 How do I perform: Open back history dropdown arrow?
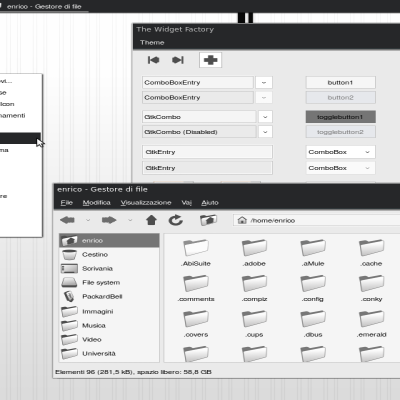click(x=88, y=220)
